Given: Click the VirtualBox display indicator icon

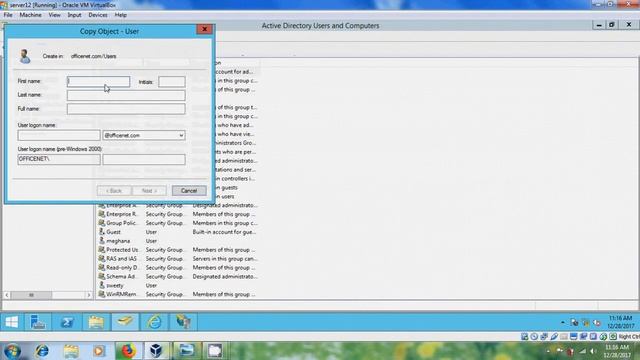Looking at the screenshot, I should point(573,337).
